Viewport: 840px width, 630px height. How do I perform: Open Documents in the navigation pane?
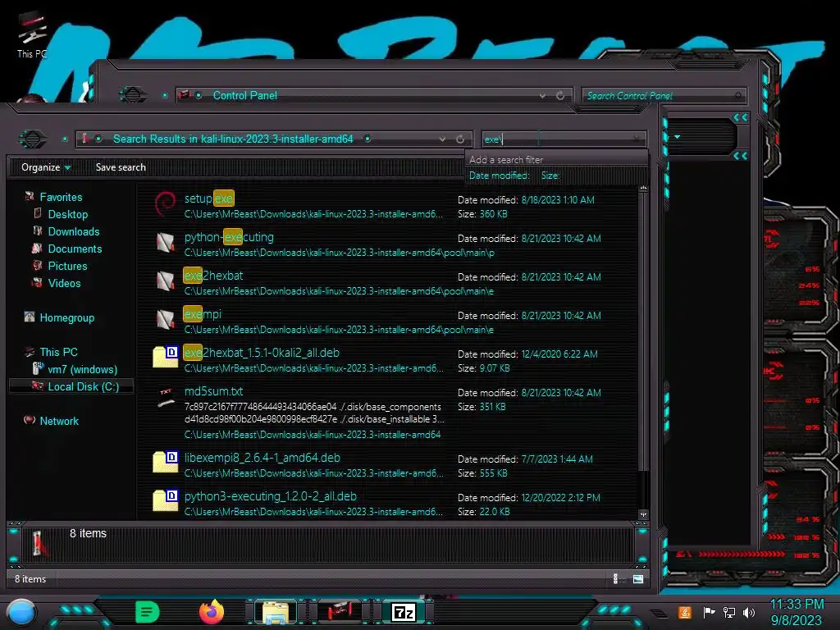[x=75, y=249]
